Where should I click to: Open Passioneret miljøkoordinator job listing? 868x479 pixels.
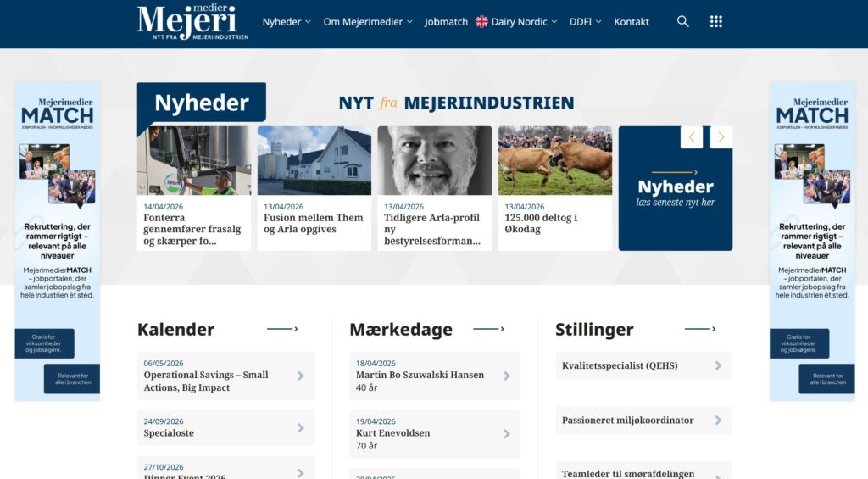pos(644,421)
